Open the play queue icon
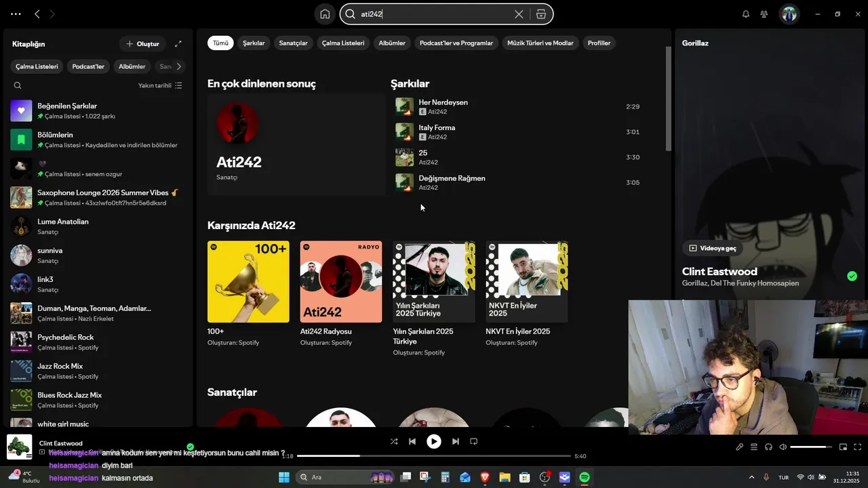 point(754,447)
